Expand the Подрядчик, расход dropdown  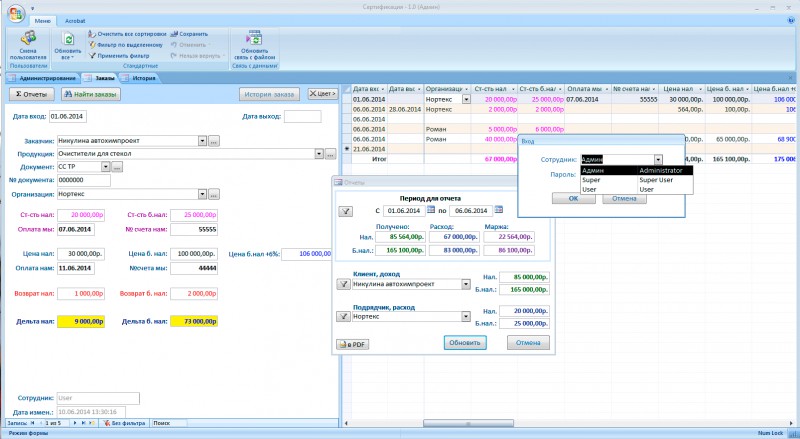(466, 317)
